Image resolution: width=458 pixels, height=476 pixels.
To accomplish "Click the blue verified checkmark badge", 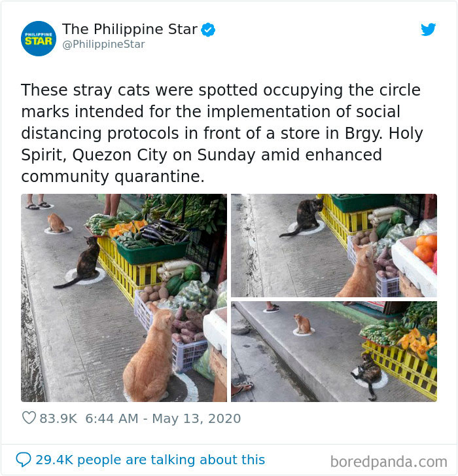I will click(208, 29).
